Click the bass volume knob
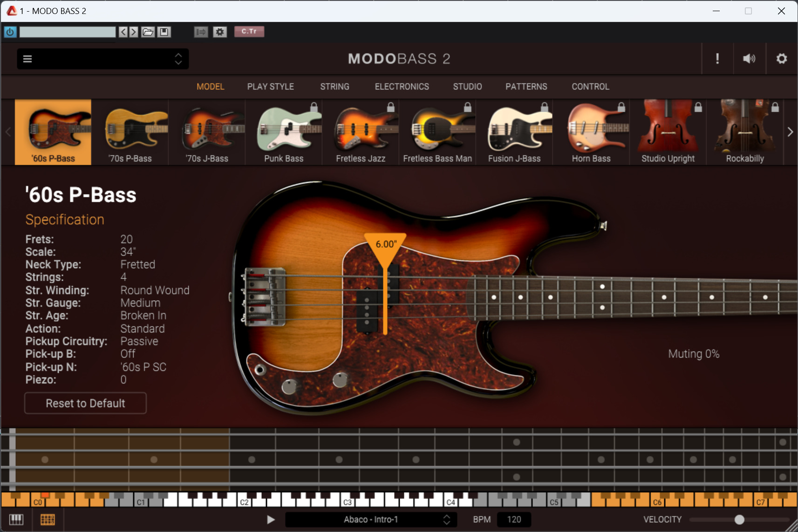This screenshot has width=798, height=532. pos(340,380)
